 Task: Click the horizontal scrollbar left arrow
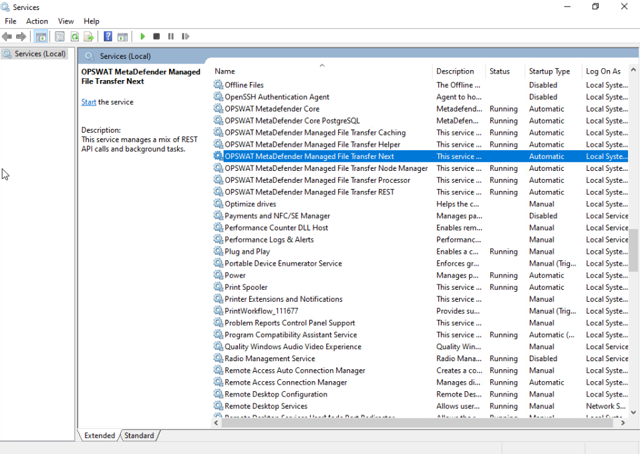tap(216, 423)
